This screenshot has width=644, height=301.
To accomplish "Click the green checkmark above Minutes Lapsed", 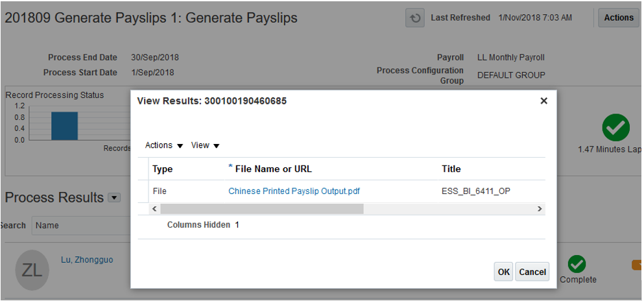I will click(615, 128).
